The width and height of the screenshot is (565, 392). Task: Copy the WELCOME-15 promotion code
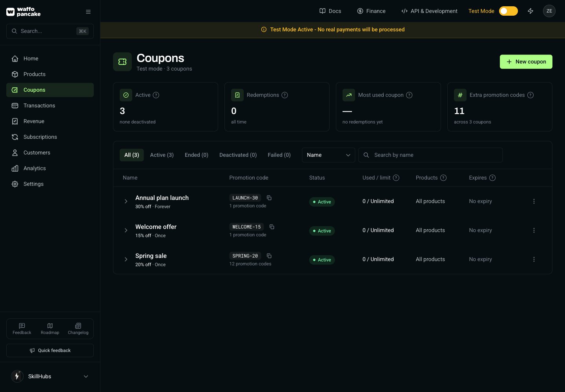[x=272, y=227]
